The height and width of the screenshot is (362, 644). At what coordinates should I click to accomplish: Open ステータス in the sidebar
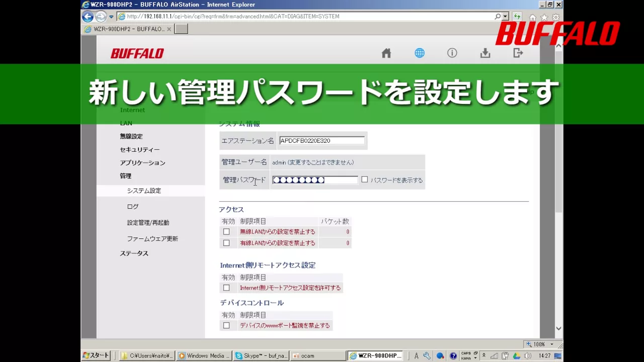pos(134,253)
